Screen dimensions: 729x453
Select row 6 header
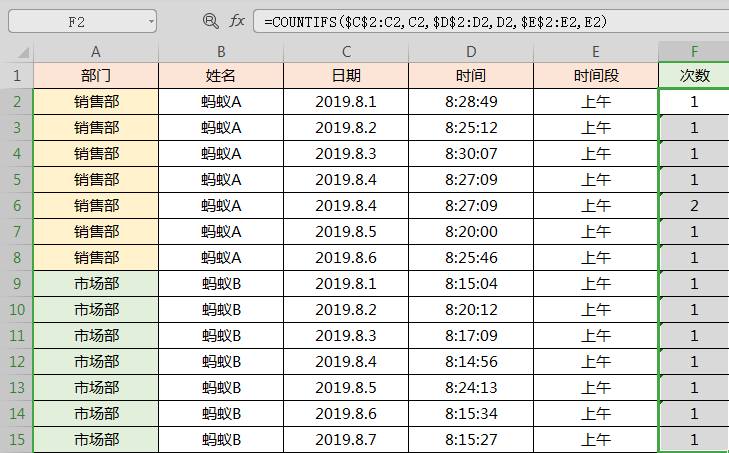[x=16, y=205]
